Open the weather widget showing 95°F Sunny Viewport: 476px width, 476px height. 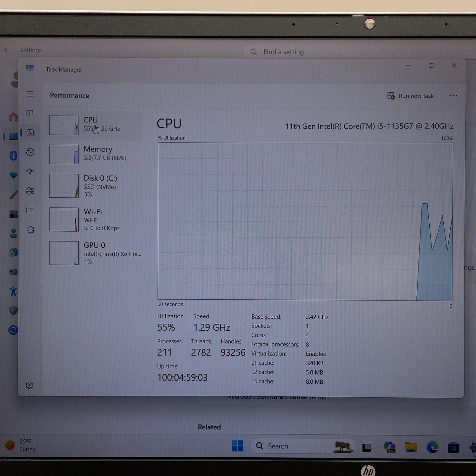[21, 445]
